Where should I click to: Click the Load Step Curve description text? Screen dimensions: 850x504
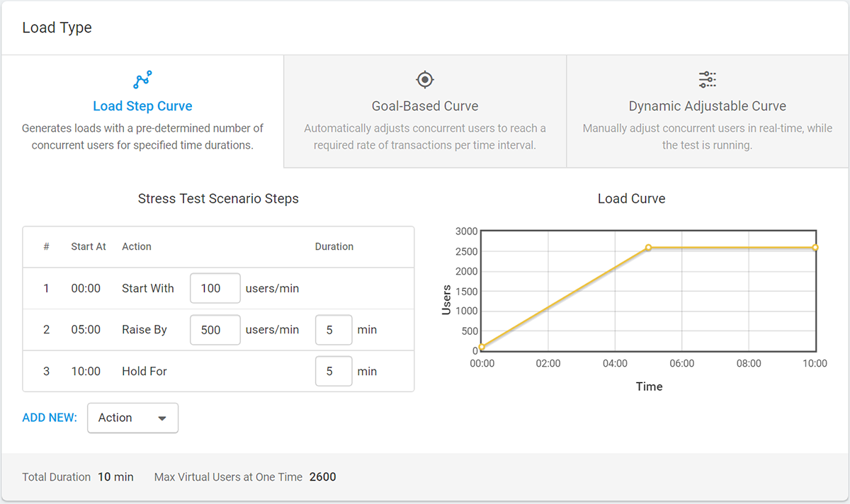142,137
